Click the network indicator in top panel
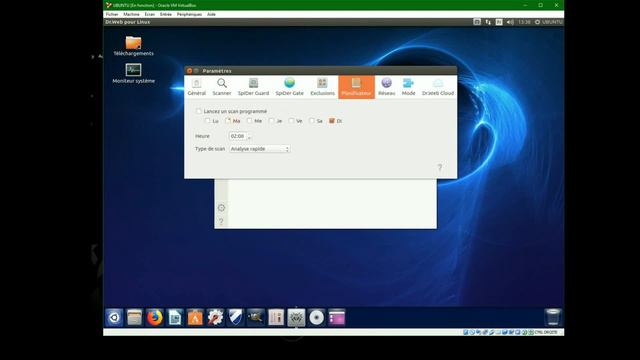Viewport: 640px width, 360px height. pos(488,22)
